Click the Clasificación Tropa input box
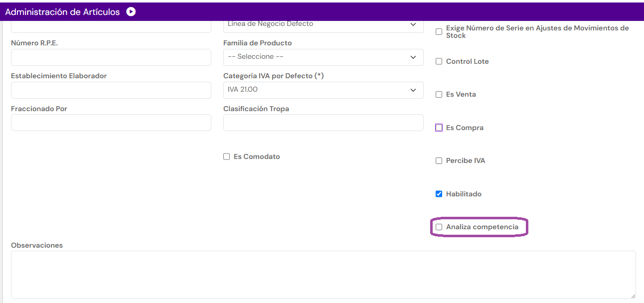Viewport: 644px width, 303px height. coord(323,123)
